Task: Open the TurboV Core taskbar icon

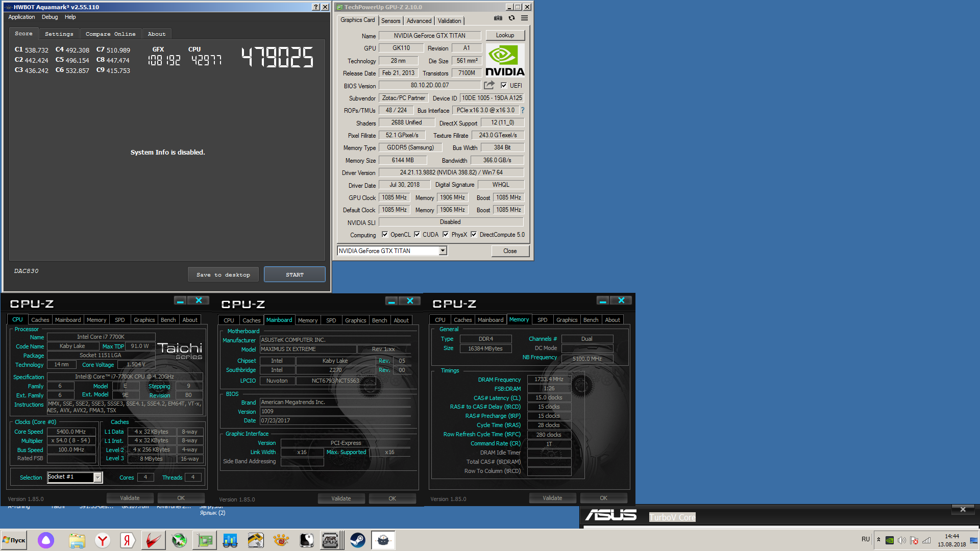Action: 383,540
